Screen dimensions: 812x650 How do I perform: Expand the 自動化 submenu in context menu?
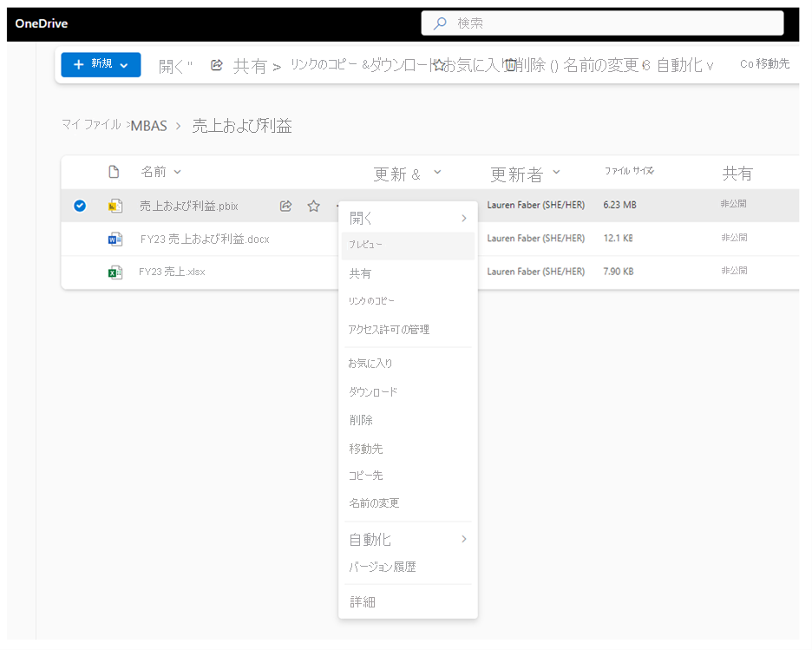coord(463,539)
